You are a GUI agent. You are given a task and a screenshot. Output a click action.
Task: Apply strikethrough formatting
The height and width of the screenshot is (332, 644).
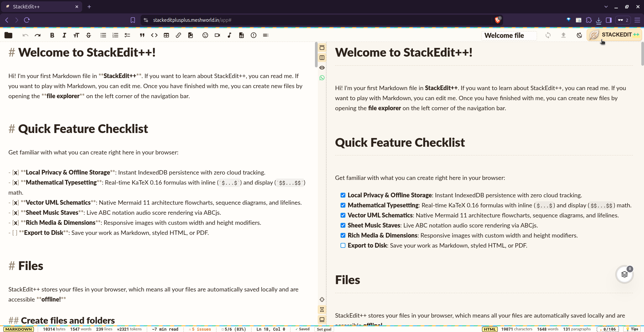pyautogui.click(x=89, y=35)
